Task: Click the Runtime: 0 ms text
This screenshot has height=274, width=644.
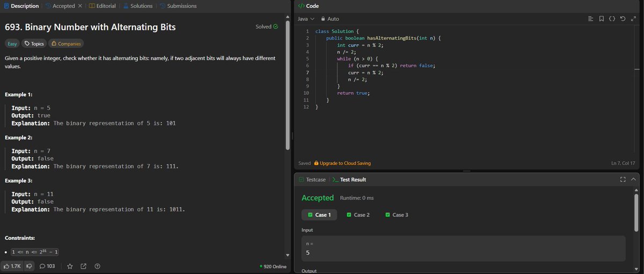Action: (357, 198)
